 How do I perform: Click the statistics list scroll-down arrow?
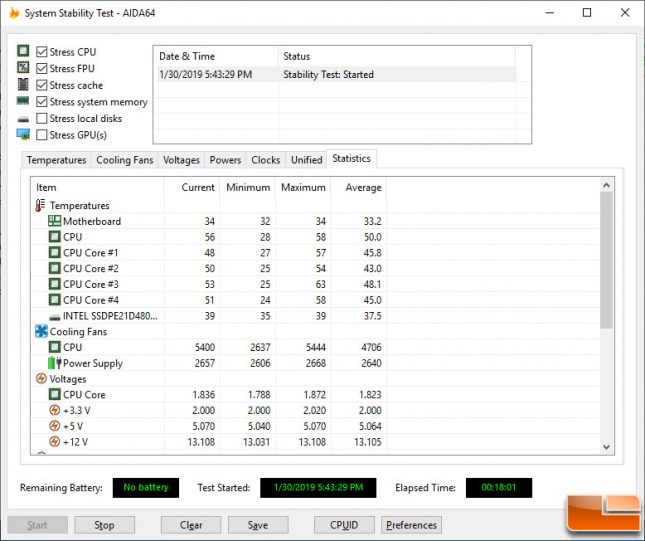point(606,447)
